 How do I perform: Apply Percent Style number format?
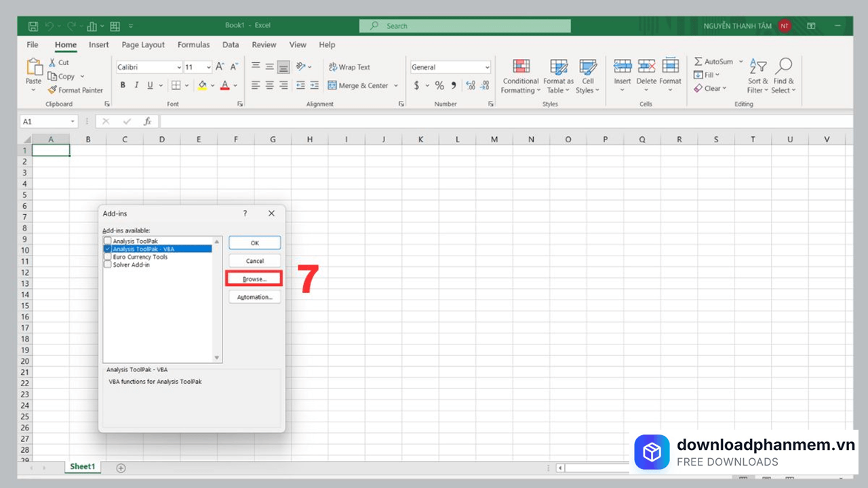click(x=439, y=85)
